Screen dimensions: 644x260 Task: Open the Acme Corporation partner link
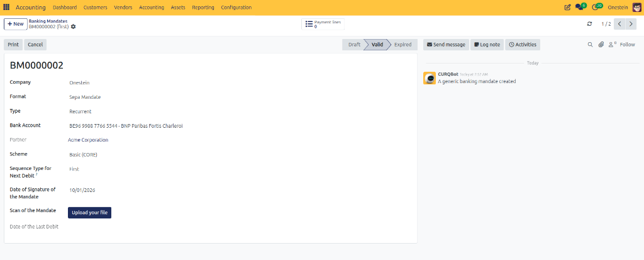point(88,140)
